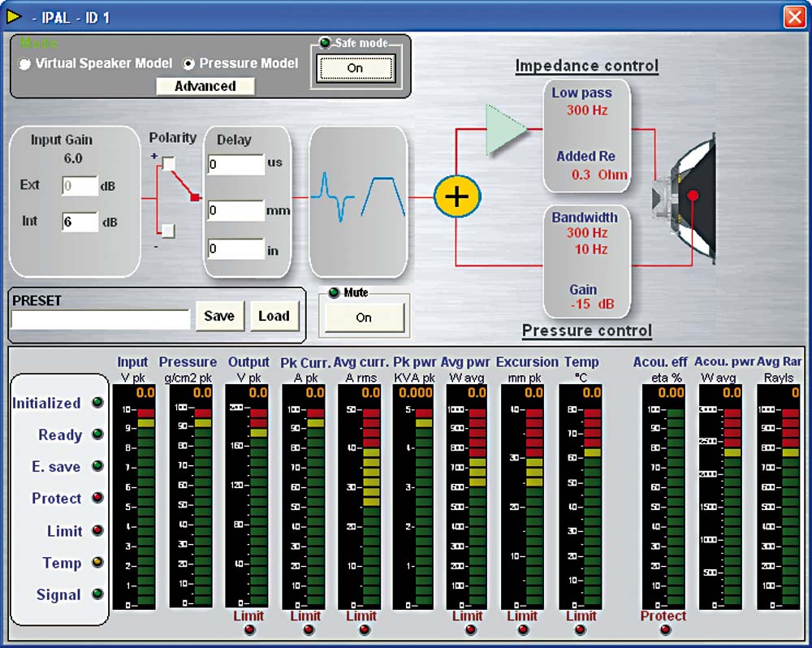Click the E. save status LED

pos(97,465)
